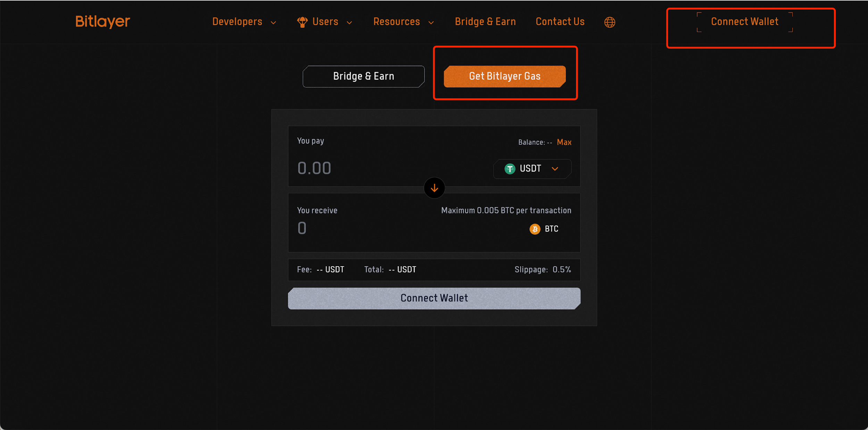Click the You pay amount field
This screenshot has width=868, height=430.
click(314, 168)
